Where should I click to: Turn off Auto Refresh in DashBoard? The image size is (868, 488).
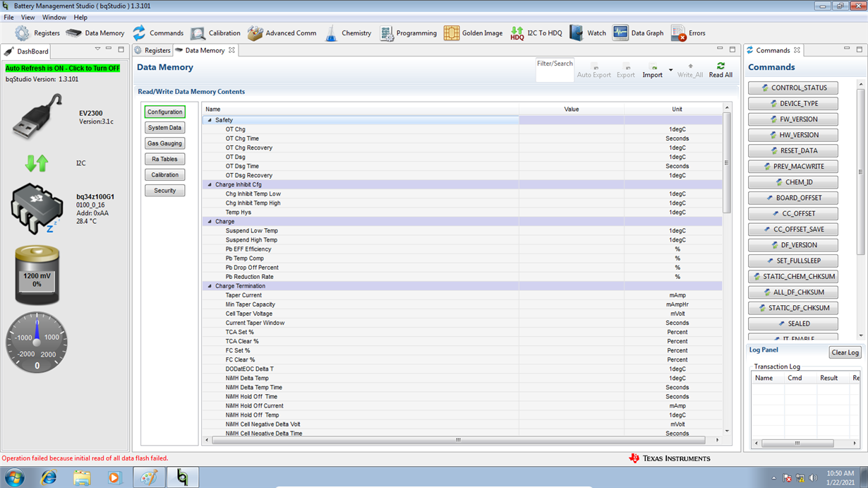coord(63,69)
